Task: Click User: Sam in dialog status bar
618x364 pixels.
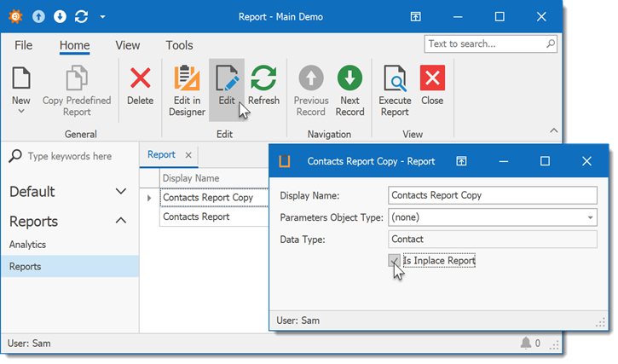Action: [298, 321]
